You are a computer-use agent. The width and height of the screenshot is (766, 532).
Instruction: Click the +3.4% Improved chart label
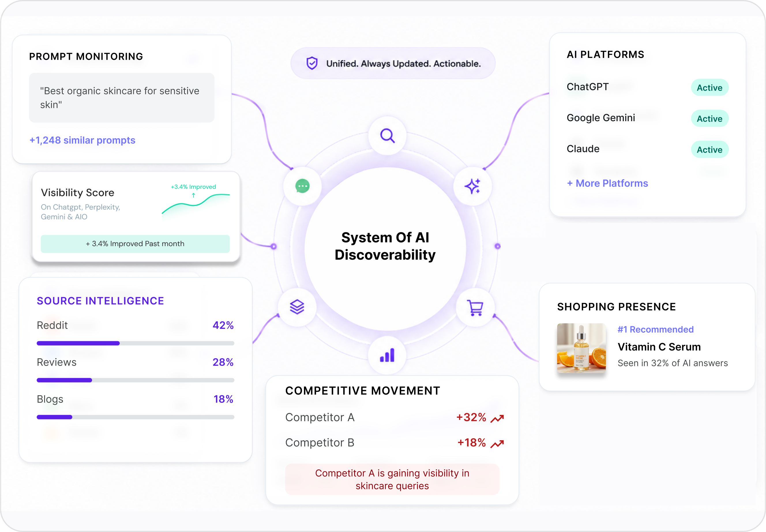(193, 187)
